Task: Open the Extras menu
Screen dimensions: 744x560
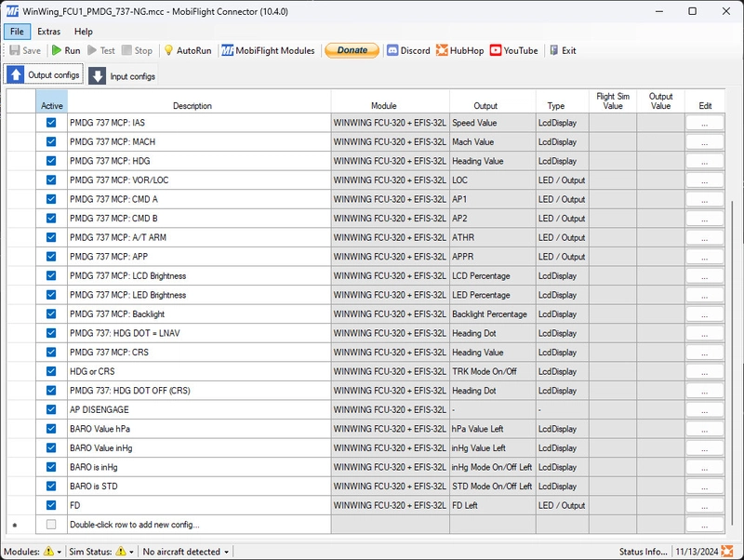Action: click(x=48, y=32)
